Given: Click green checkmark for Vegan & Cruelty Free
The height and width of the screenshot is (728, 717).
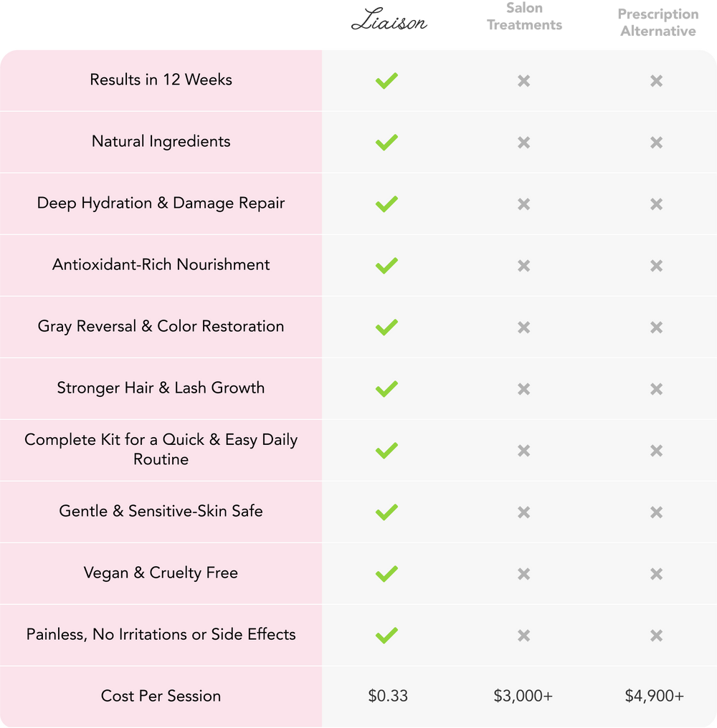Looking at the screenshot, I should click(386, 573).
